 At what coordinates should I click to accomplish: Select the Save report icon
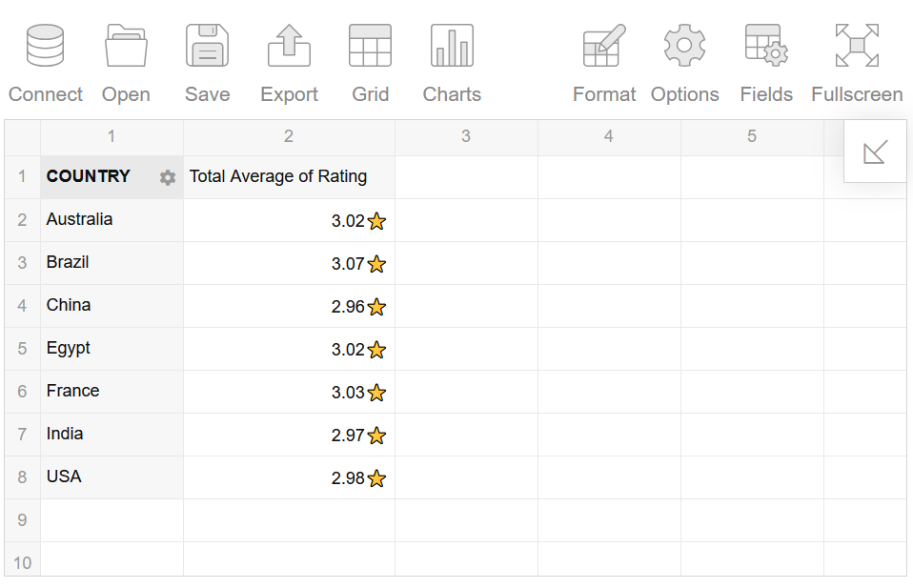(207, 45)
